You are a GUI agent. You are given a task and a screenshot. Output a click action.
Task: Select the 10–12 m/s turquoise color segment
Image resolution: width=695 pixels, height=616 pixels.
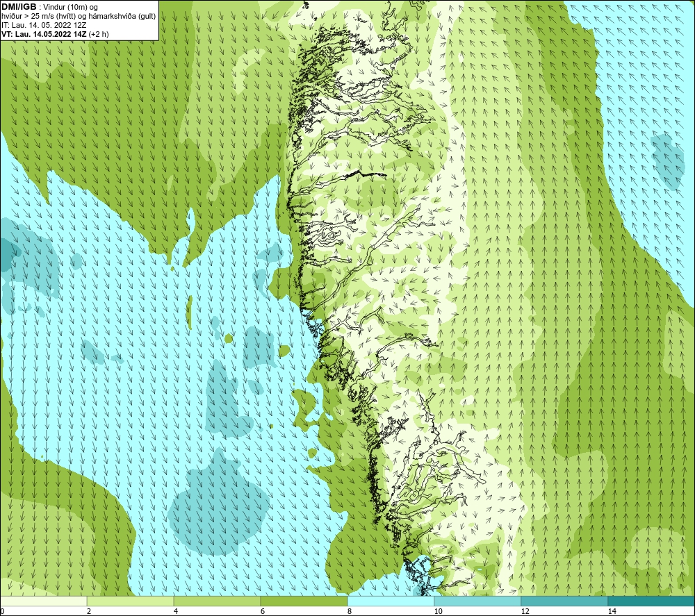(x=478, y=601)
